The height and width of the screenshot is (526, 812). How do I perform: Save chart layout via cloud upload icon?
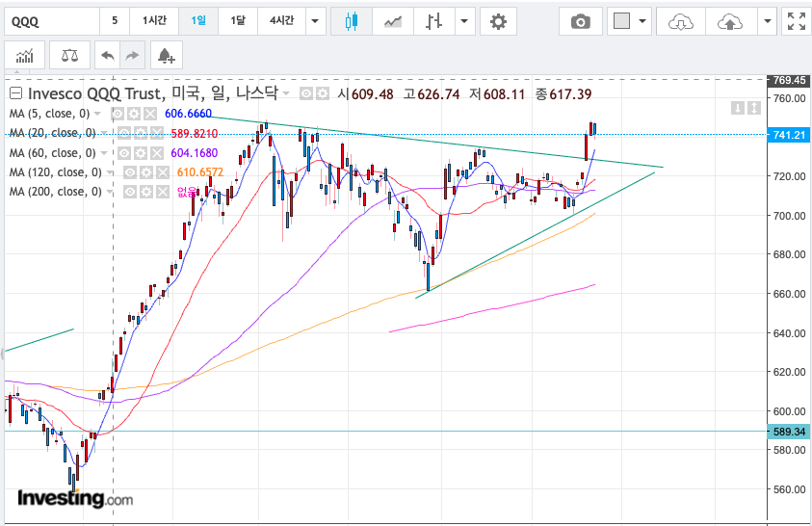[x=730, y=21]
